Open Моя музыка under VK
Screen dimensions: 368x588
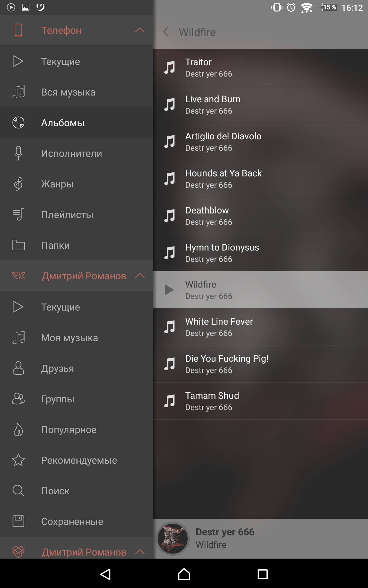tap(77, 337)
